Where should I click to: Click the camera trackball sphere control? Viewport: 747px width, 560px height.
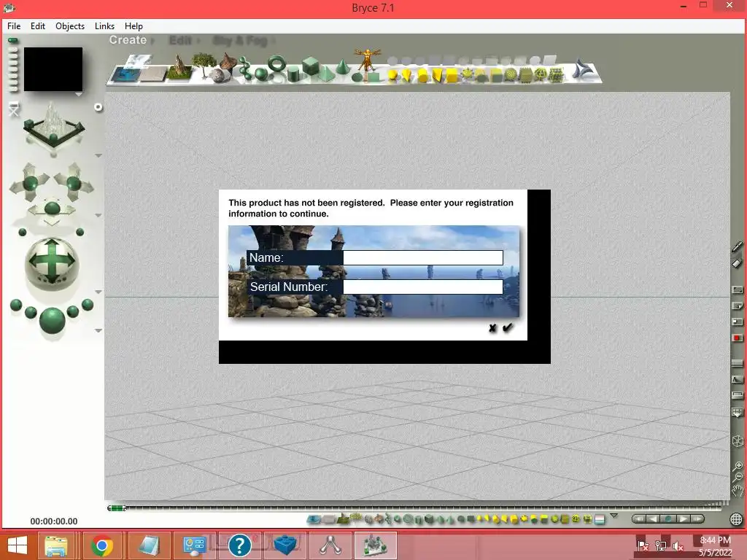[x=52, y=263]
